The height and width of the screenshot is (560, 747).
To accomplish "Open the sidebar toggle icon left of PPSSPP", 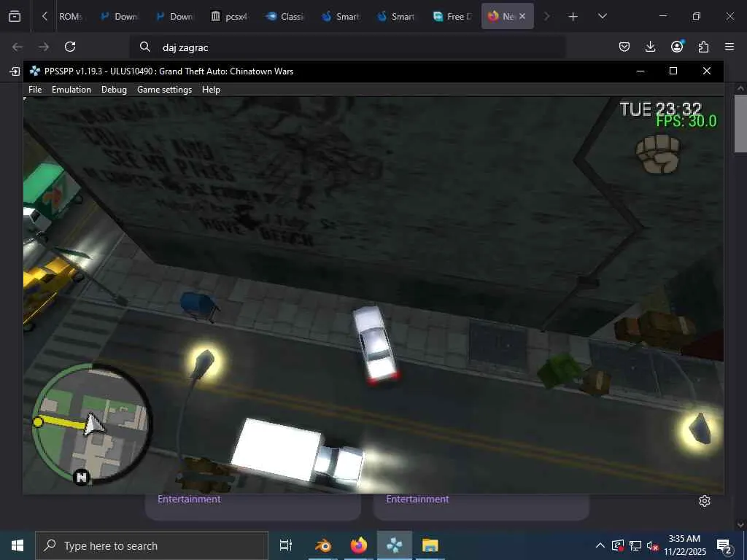I will pyautogui.click(x=15, y=71).
